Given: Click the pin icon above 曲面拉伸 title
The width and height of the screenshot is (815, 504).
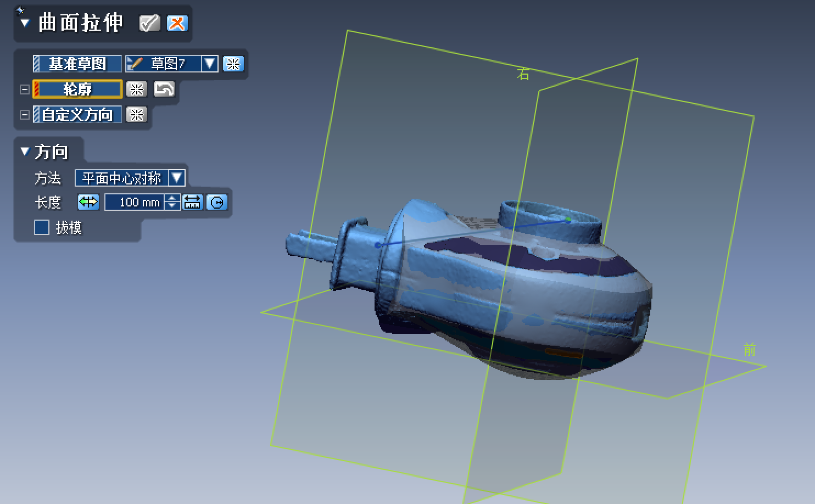Looking at the screenshot, I should click(20, 10).
